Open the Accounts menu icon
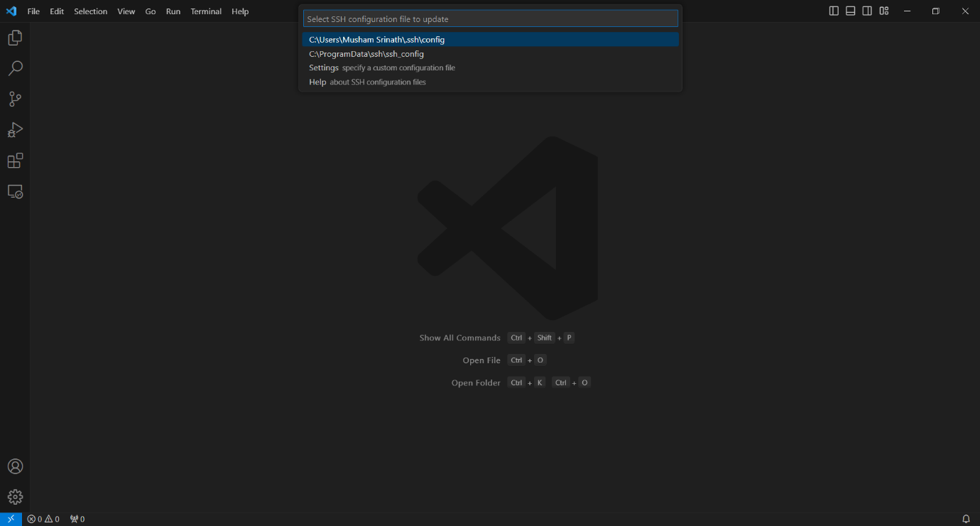Viewport: 980px width, 526px height. 15,466
